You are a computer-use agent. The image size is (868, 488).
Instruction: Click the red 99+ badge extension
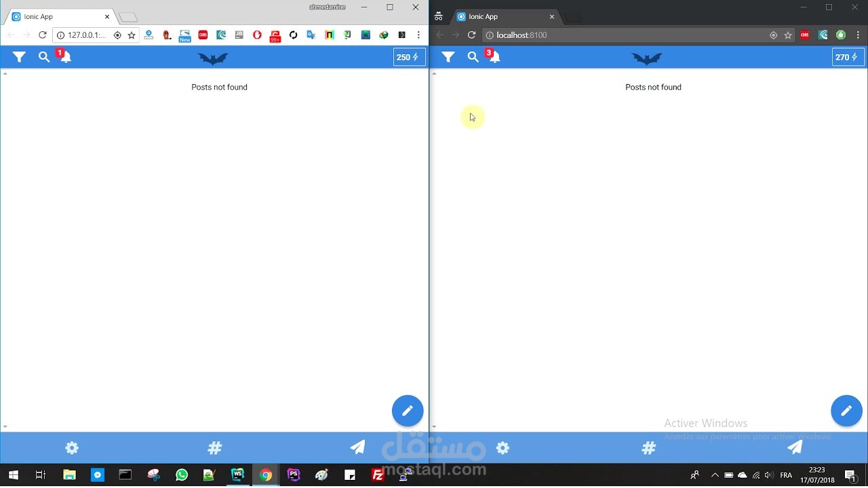coord(275,37)
